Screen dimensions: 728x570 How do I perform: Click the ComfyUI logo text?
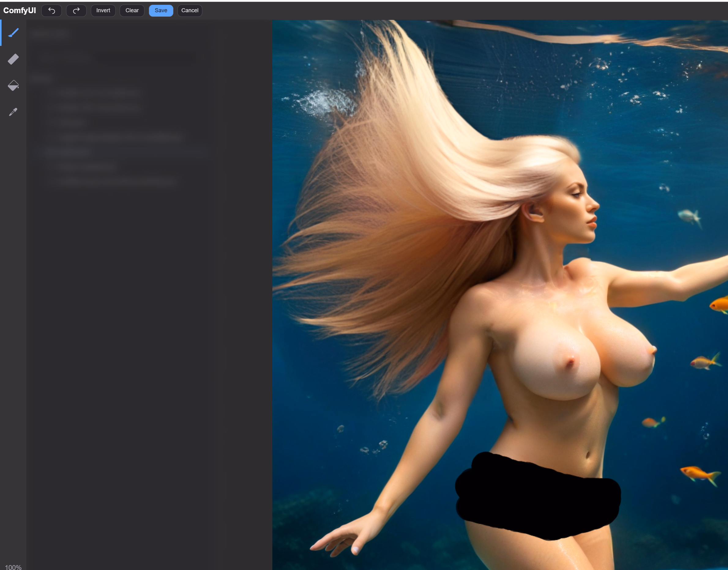point(19,10)
